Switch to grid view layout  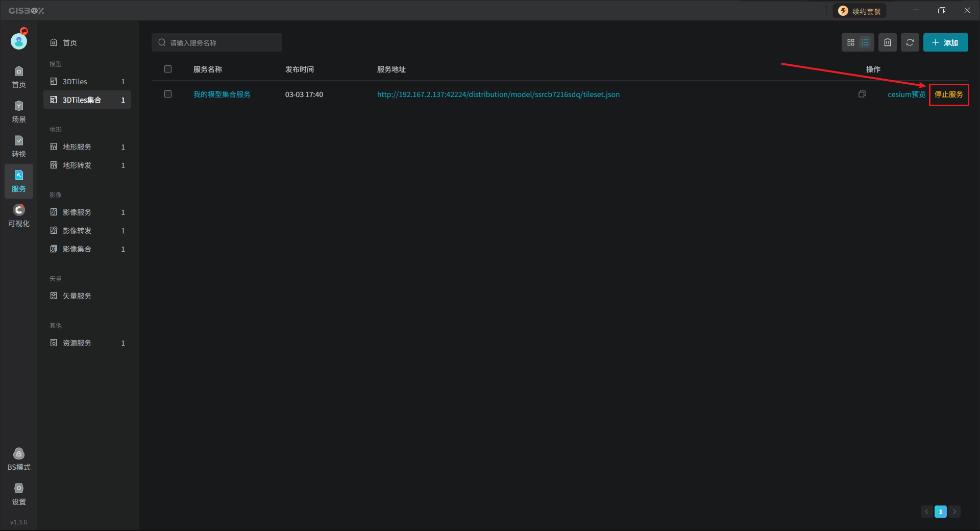(850, 42)
